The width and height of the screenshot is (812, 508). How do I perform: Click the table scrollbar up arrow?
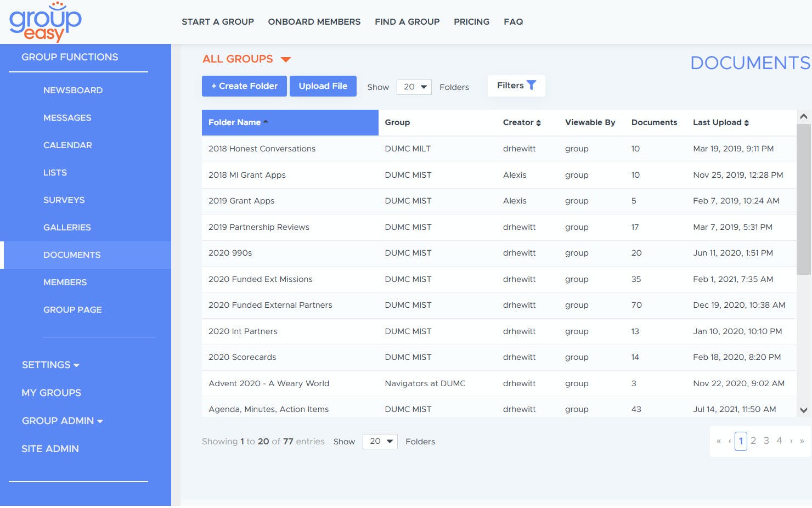click(804, 116)
